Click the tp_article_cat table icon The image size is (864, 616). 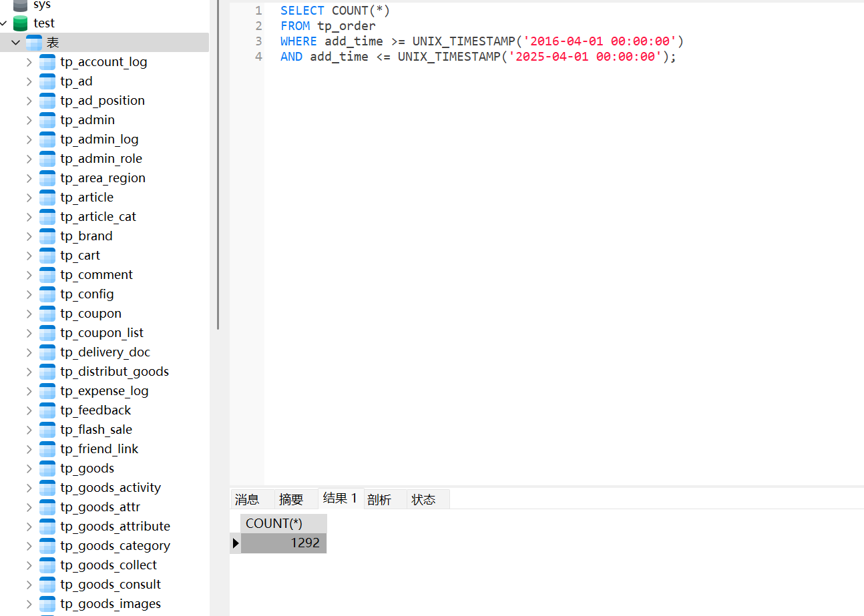pyautogui.click(x=47, y=217)
